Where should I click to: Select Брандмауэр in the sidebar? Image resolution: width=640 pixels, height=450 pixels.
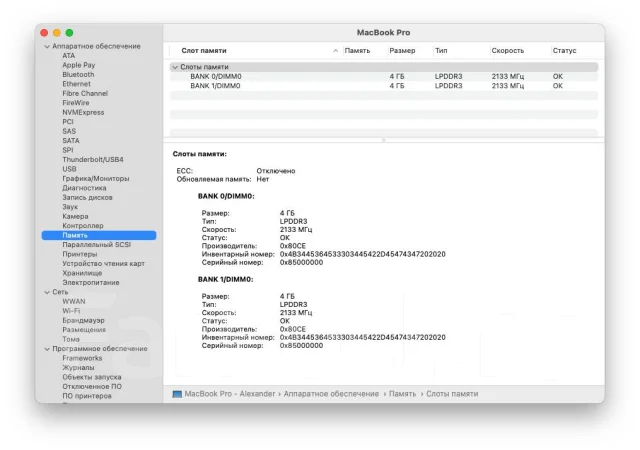[83, 321]
